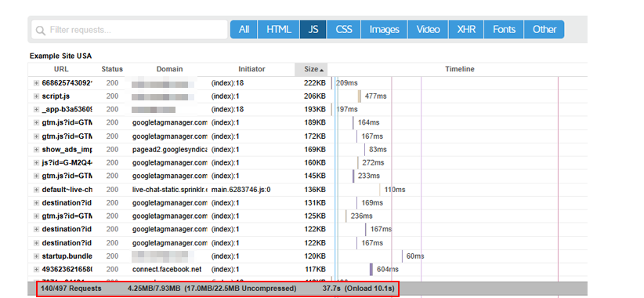Expand the 172KB gtm.js request row
This screenshot has width=644, height=298.
click(37, 136)
